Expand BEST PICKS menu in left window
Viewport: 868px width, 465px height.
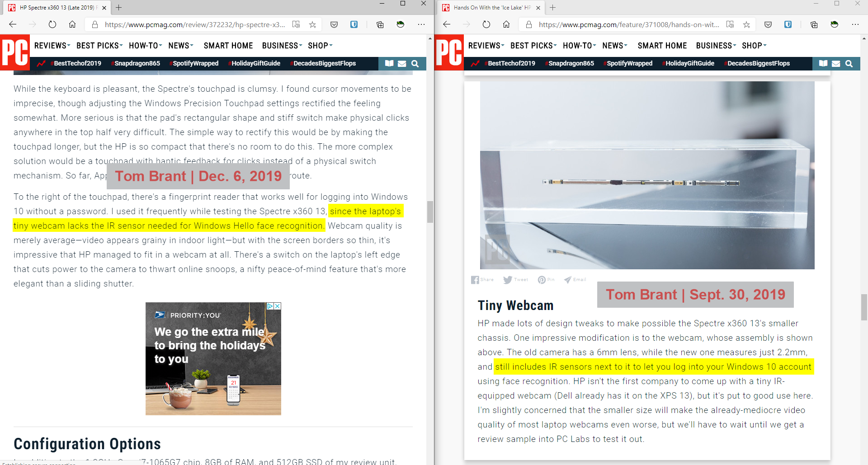[x=99, y=46]
